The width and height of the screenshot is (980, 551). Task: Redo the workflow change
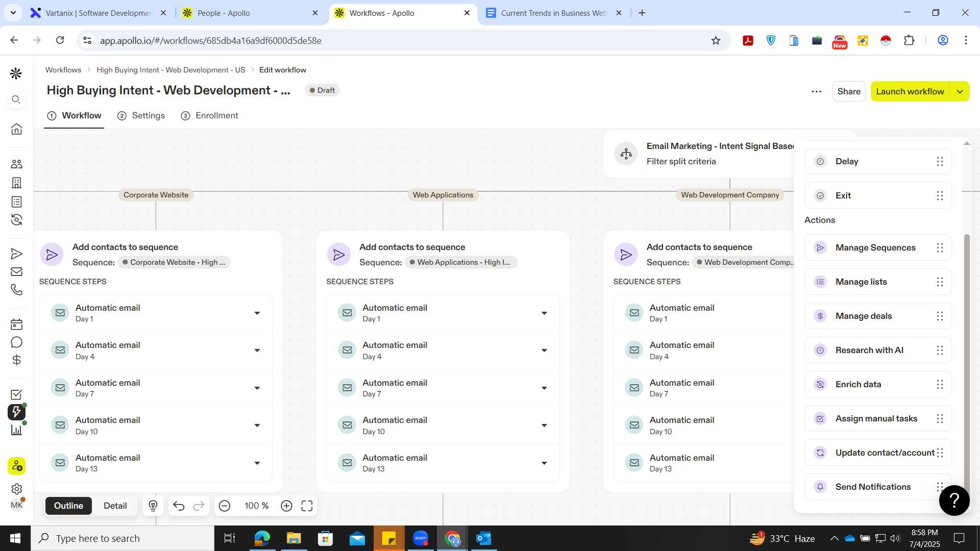pyautogui.click(x=199, y=506)
